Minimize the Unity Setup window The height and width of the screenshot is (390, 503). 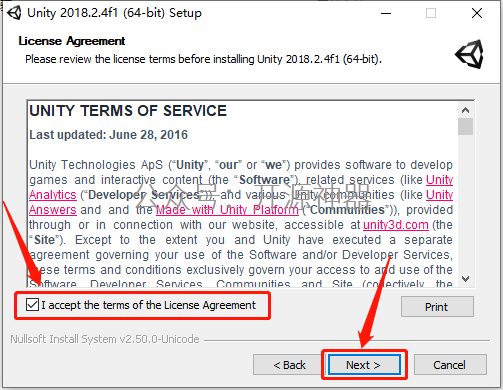coord(386,13)
